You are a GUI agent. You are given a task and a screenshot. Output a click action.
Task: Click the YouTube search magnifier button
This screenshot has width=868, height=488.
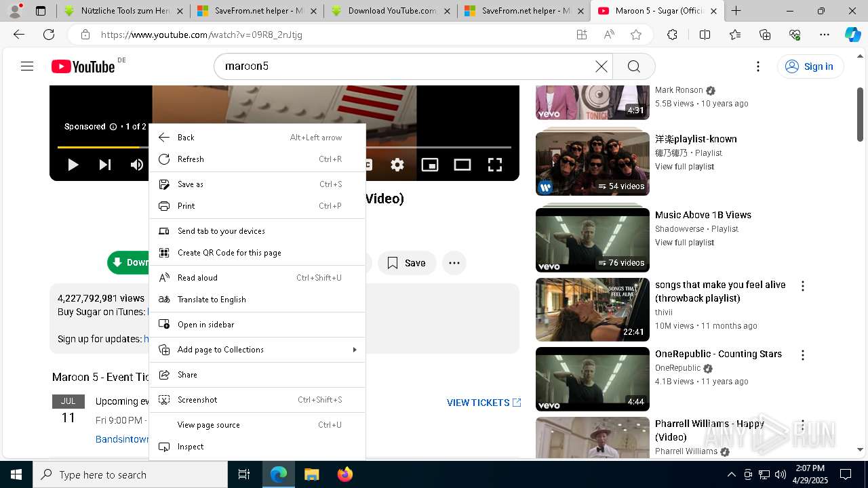(634, 66)
